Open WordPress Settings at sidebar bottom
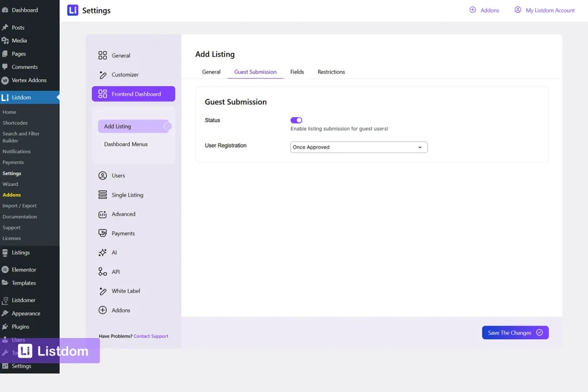The width and height of the screenshot is (588, 392). 21,366
